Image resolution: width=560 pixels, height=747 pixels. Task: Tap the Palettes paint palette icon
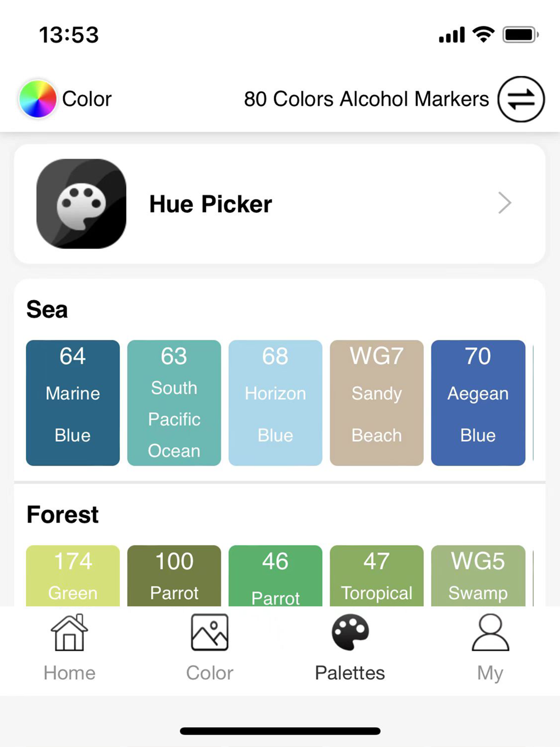(x=350, y=633)
